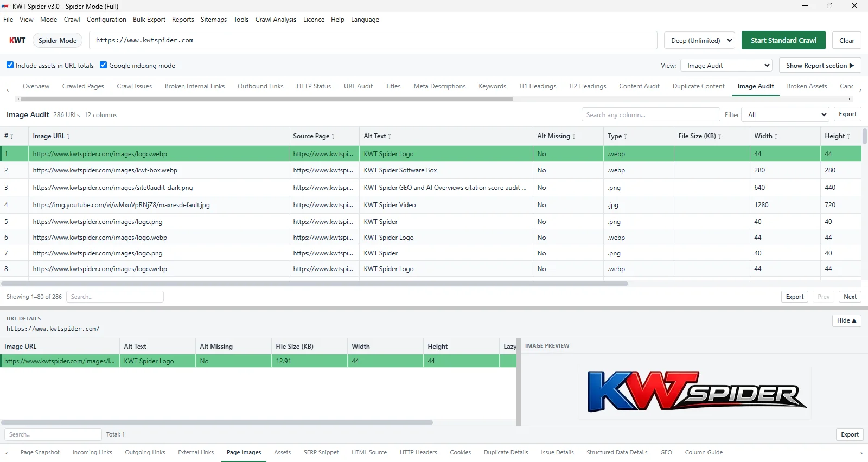Open the Configuration menu

pyautogui.click(x=106, y=20)
